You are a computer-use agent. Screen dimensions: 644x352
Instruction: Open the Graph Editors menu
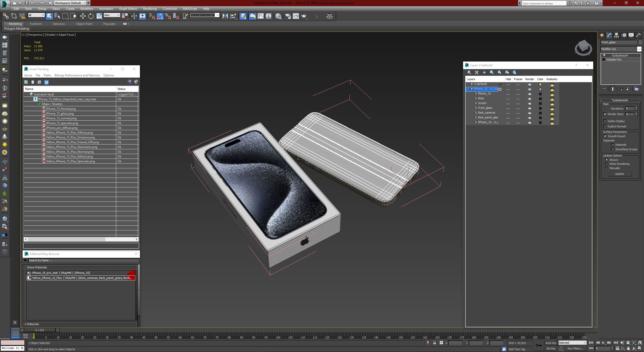tap(128, 9)
